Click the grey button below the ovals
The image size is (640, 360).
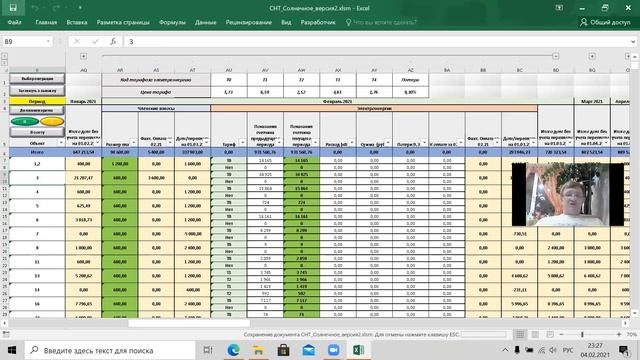pyautogui.click(x=37, y=132)
